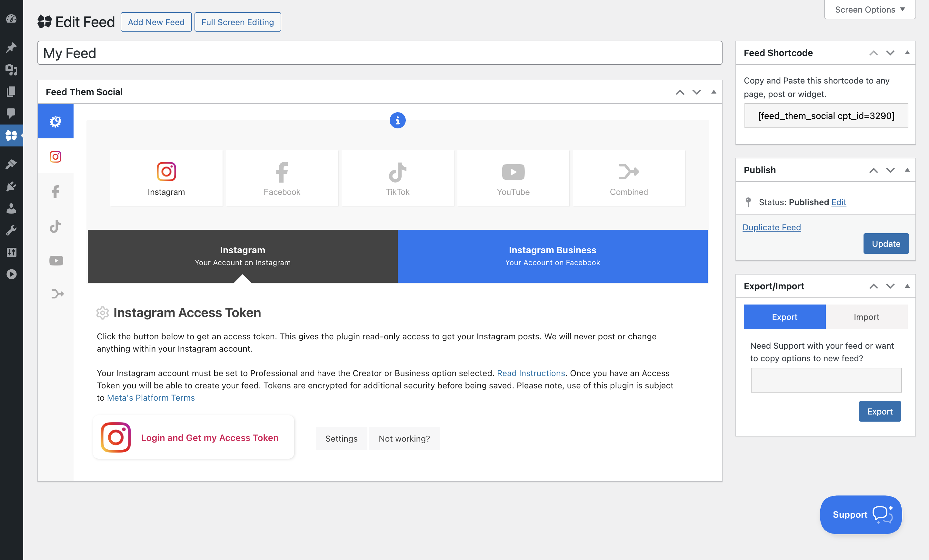Click the play circle icon in sidebar

11,274
